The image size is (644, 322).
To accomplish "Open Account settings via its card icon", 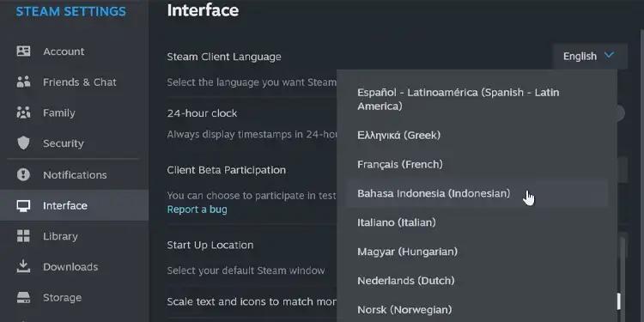I will (x=23, y=52).
